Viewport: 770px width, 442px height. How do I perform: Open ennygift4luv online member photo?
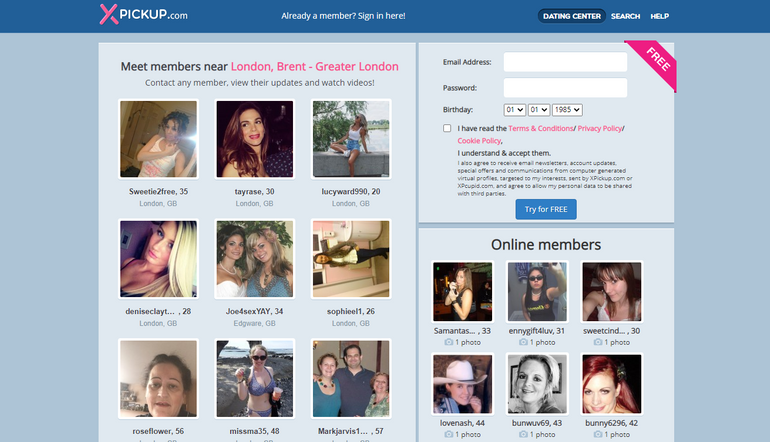(x=537, y=292)
